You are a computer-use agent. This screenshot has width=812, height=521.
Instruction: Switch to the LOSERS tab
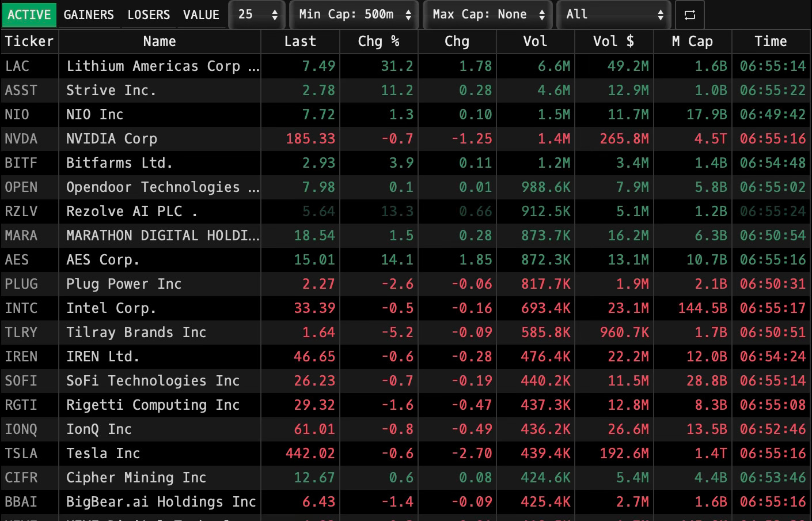click(149, 14)
